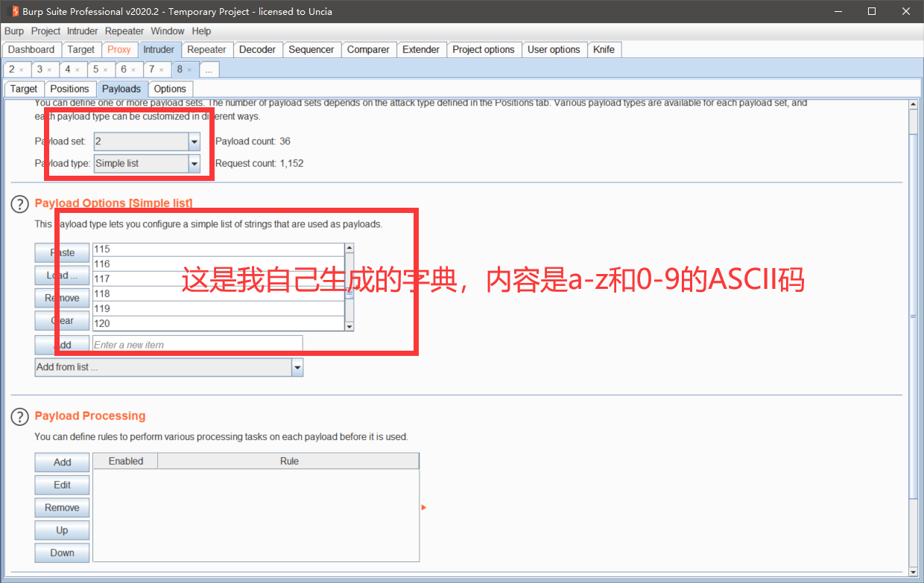Select payload list item 119
The width and height of the screenshot is (924, 583).
tap(218, 309)
